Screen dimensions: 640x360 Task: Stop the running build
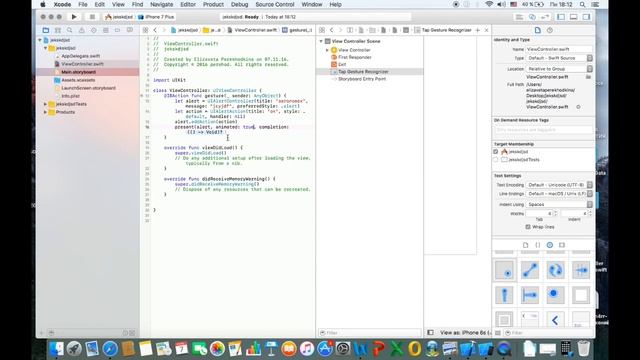[x=92, y=17]
